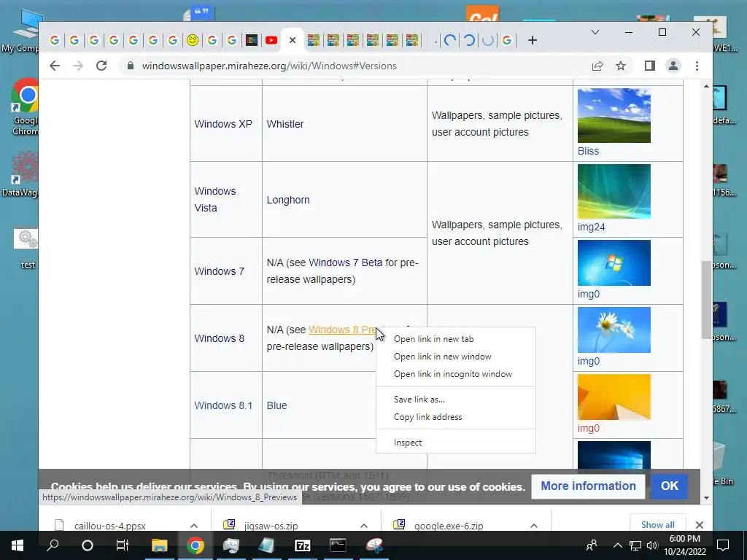Select the Google Chrome desktop shortcut
Screen dimensions: 747x560
[x=25, y=107]
